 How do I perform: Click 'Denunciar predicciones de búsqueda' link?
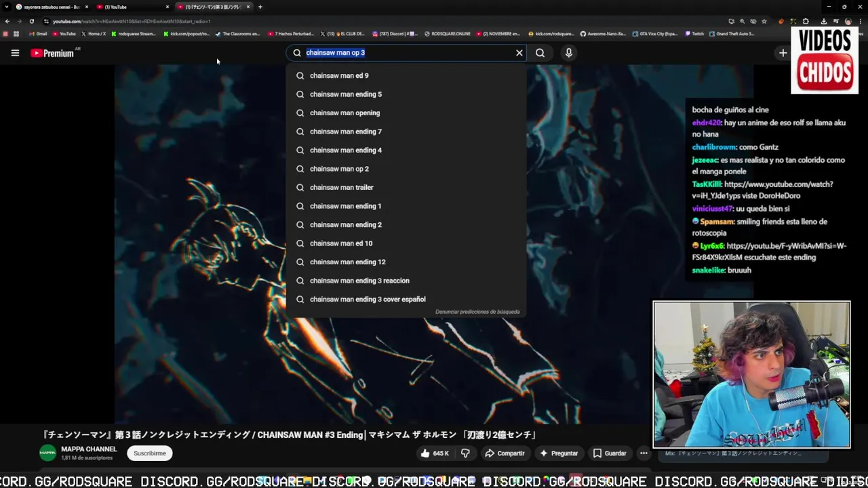pyautogui.click(x=477, y=312)
